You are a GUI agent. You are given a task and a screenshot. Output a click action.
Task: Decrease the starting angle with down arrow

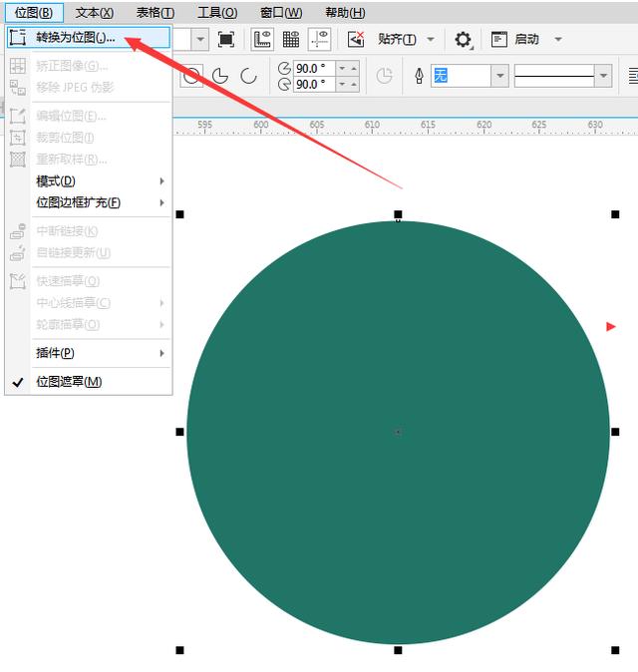[342, 68]
